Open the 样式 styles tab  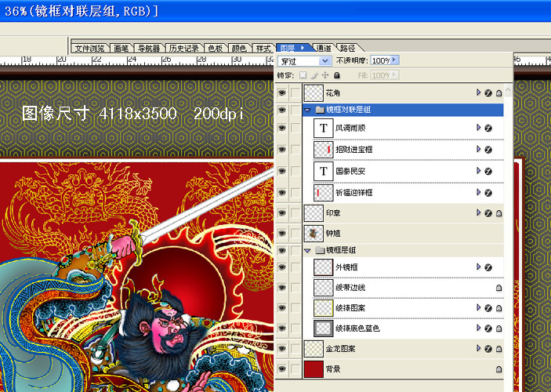pos(263,48)
